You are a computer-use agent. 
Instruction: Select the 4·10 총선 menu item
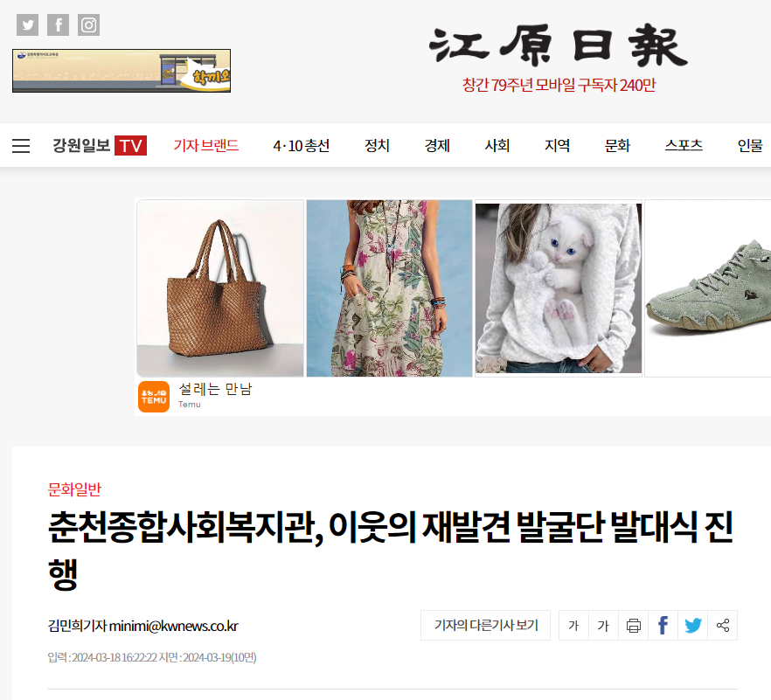tap(302, 145)
